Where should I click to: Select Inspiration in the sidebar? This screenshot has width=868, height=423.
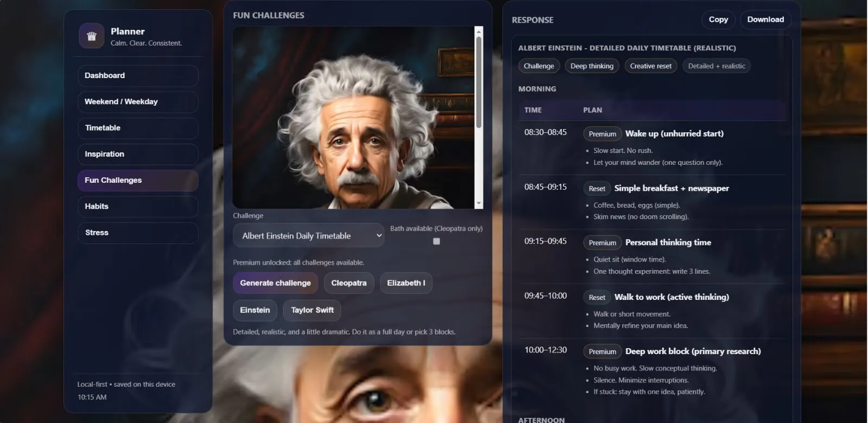click(x=138, y=155)
